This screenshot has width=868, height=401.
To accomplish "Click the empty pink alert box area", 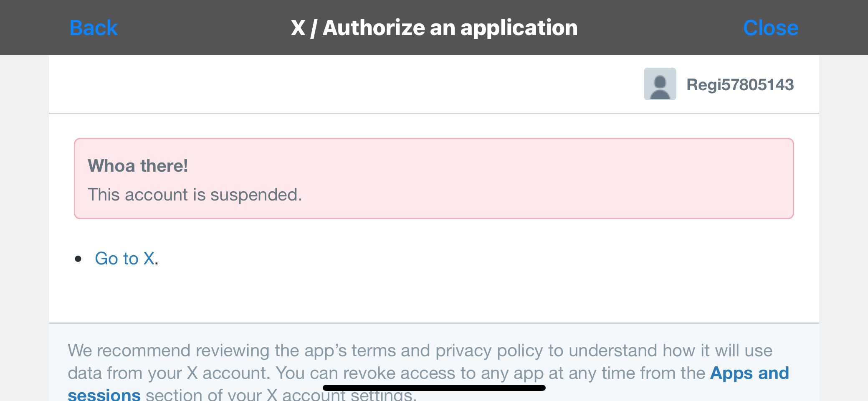I will click(x=543, y=179).
